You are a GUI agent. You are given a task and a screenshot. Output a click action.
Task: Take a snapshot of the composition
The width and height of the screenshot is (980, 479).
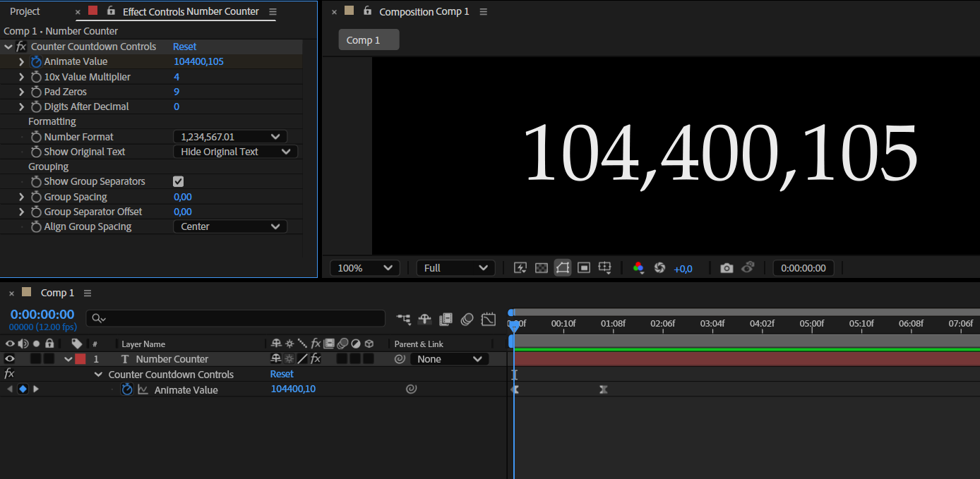tap(727, 267)
